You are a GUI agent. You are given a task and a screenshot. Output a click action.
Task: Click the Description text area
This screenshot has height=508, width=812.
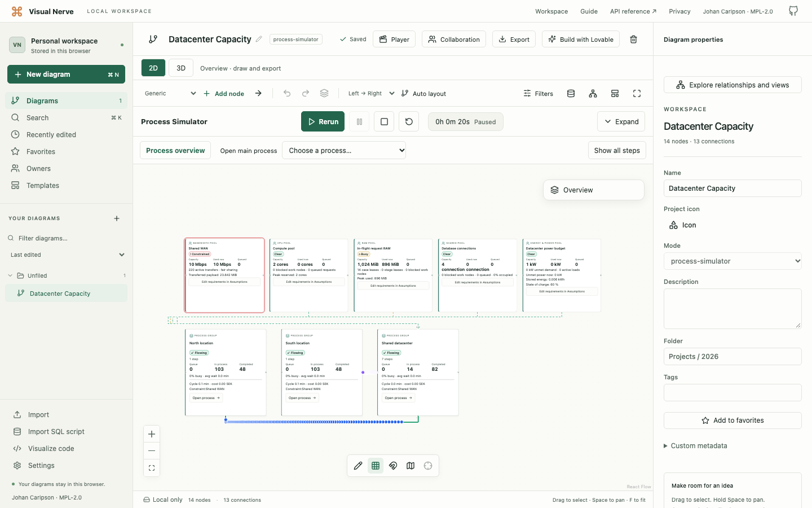[732, 309]
